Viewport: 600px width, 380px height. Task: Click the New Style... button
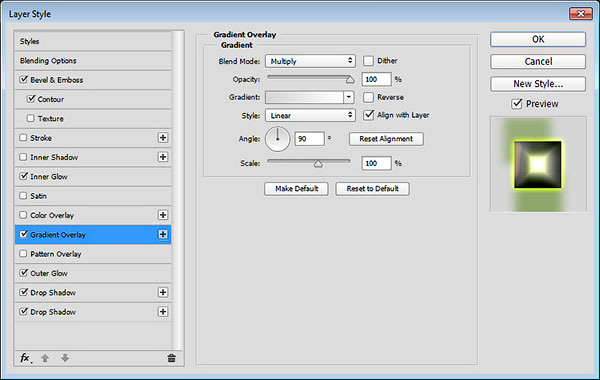point(538,83)
